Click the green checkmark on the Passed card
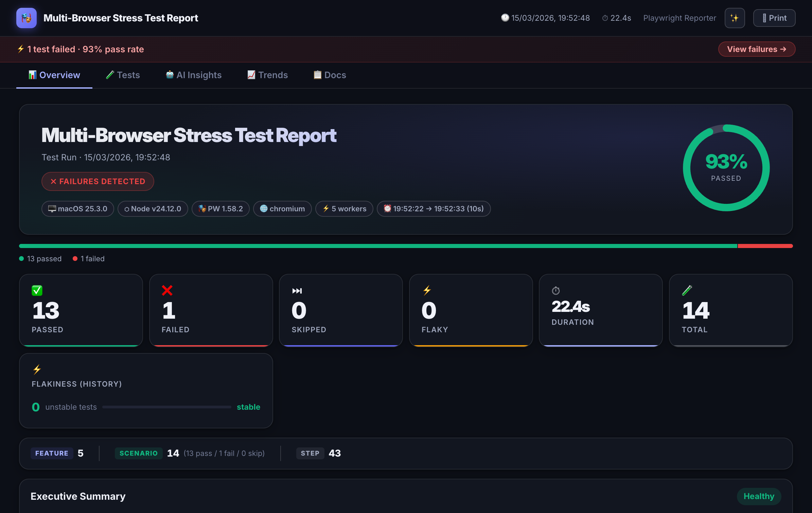The image size is (812, 513). (x=37, y=290)
